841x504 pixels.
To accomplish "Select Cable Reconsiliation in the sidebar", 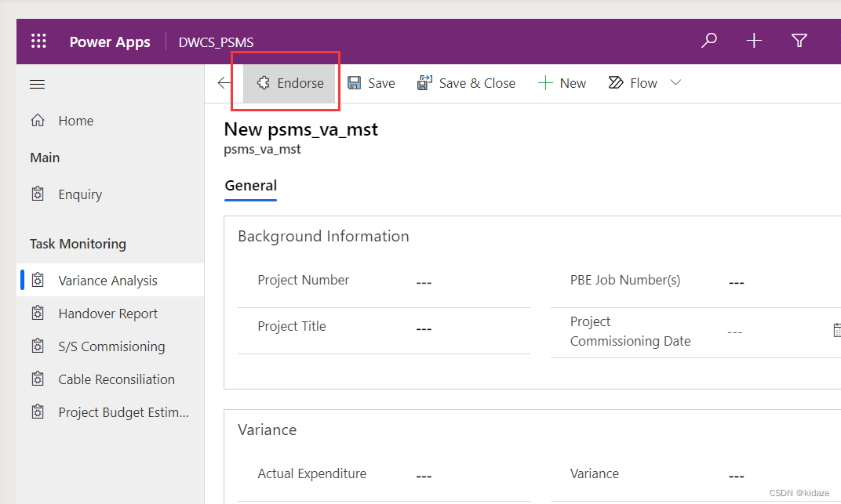I will [x=117, y=379].
